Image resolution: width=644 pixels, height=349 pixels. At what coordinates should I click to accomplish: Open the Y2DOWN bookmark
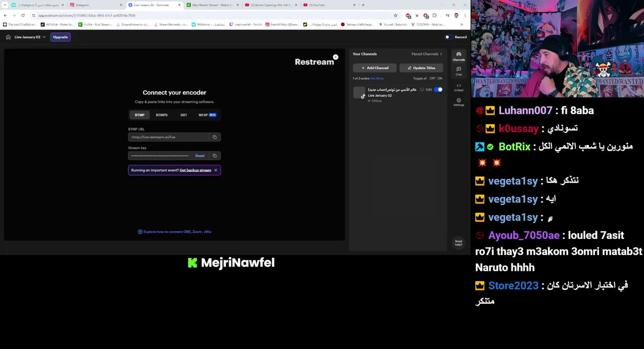(427, 24)
